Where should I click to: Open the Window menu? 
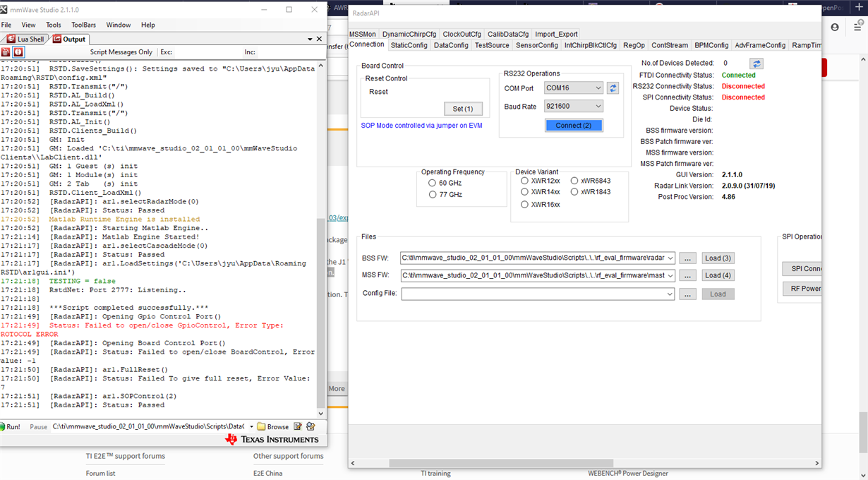click(x=119, y=25)
